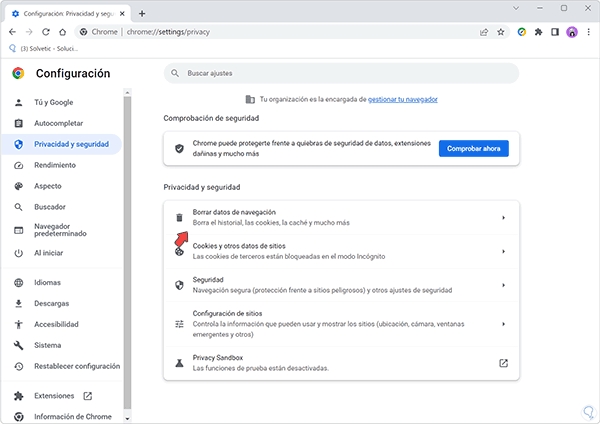Reload the page with the refresh icon
The width and height of the screenshot is (600, 424).
[x=44, y=31]
